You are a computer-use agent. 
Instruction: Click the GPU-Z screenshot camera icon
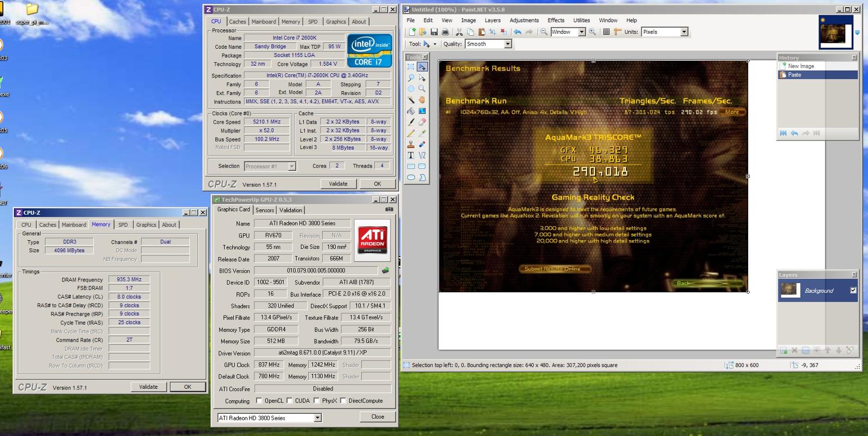click(x=389, y=209)
